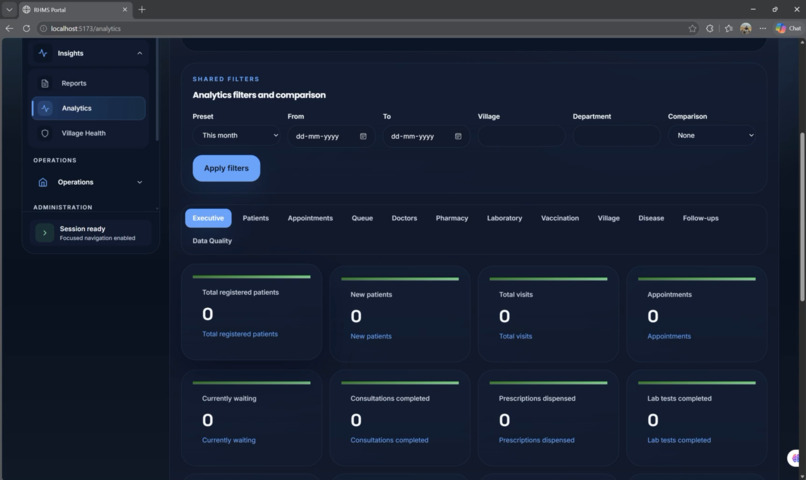Viewport: 806px width, 480px height.
Task: Click the To date input field
Action: pyautogui.click(x=426, y=136)
